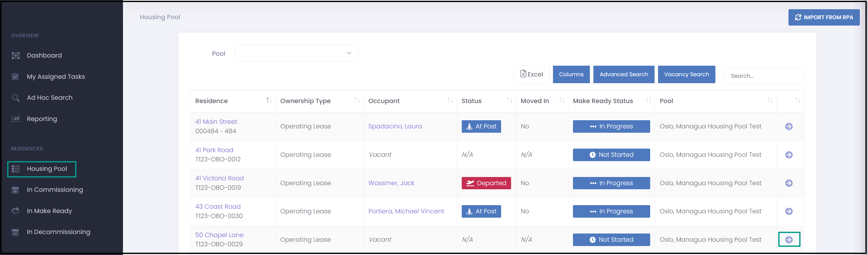The width and height of the screenshot is (868, 255).
Task: Click the In Decommissioning calendar icon
Action: pos(15,232)
